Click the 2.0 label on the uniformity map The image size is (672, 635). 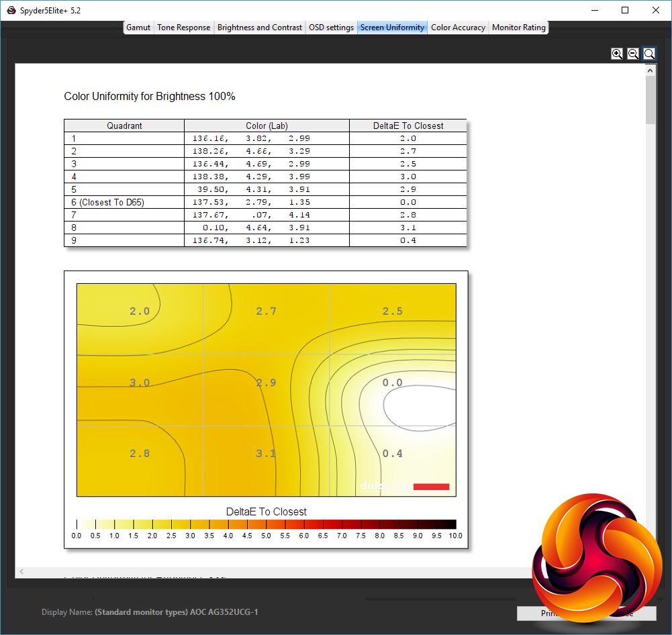pyautogui.click(x=140, y=311)
